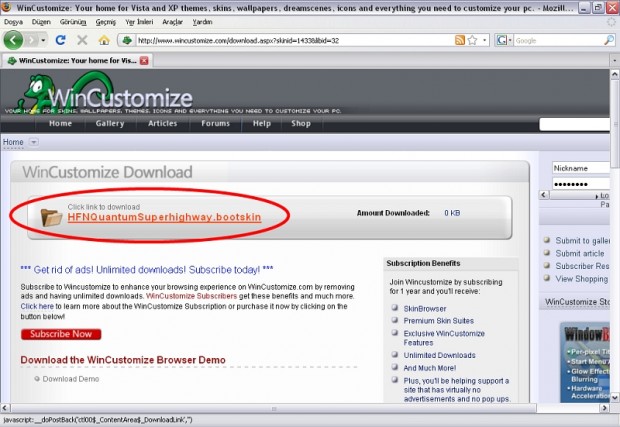
Task: Open the Dosya menu
Action: point(13,22)
